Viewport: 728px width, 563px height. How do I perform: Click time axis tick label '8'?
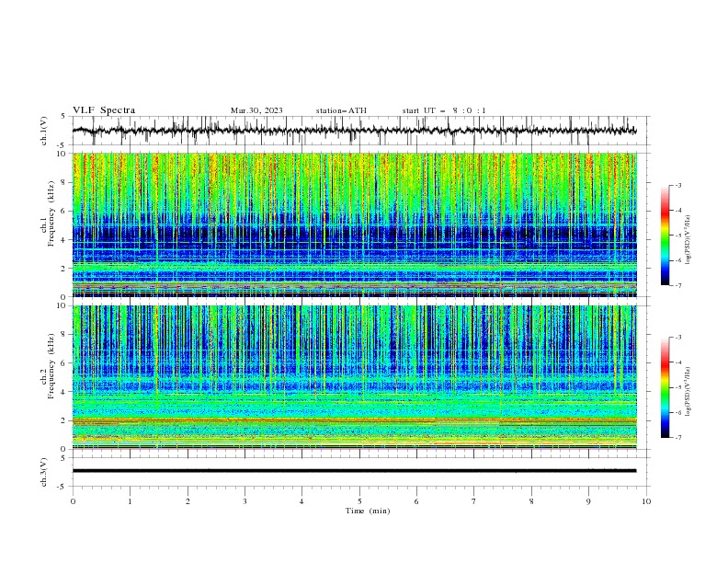point(531,501)
